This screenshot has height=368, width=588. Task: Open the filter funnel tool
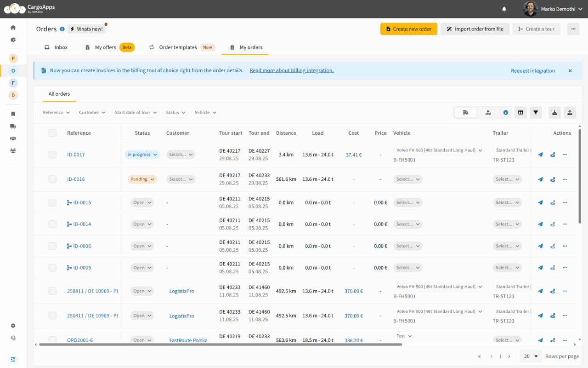(536, 113)
